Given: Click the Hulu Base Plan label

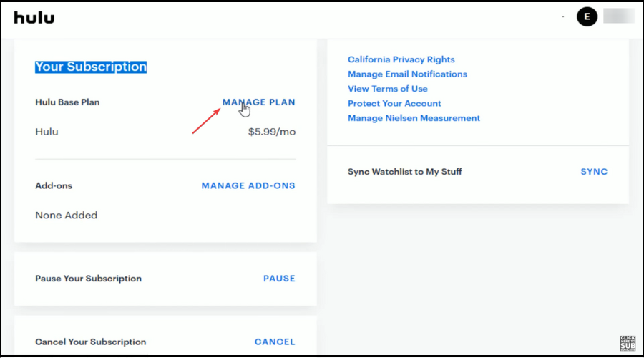Looking at the screenshot, I should pos(67,102).
